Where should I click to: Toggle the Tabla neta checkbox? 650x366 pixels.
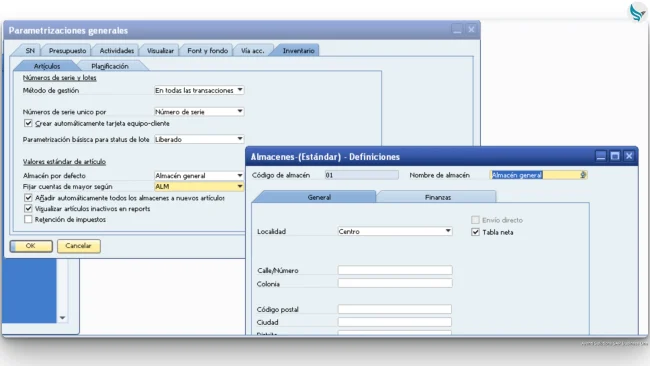tap(475, 232)
